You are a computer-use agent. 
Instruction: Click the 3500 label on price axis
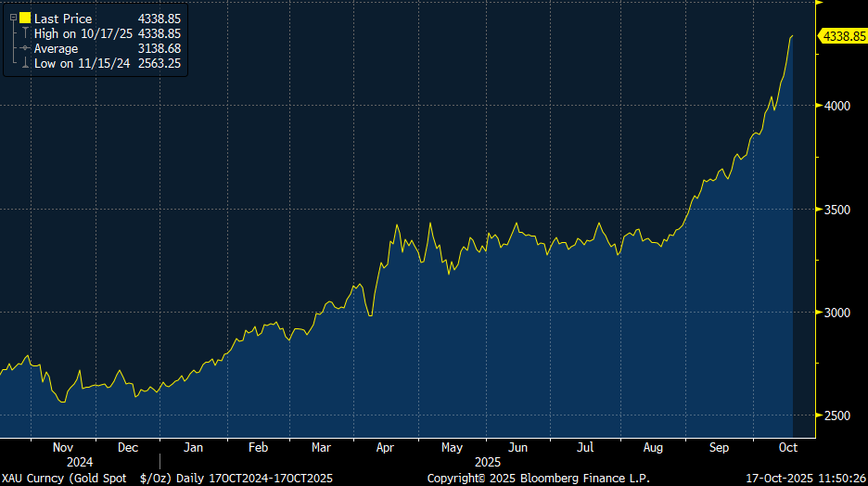pos(838,210)
